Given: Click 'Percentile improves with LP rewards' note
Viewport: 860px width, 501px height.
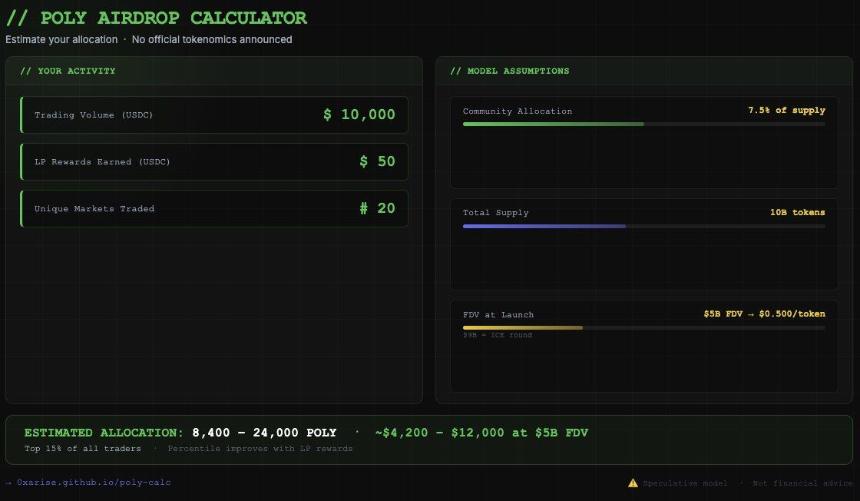Looking at the screenshot, I should pyautogui.click(x=260, y=448).
